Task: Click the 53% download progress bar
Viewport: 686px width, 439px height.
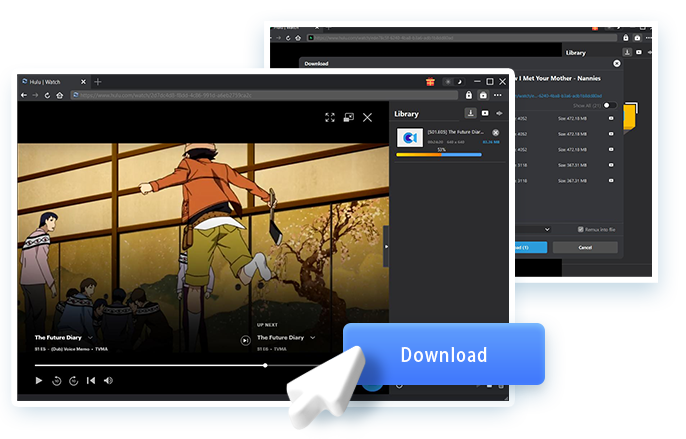Action: (x=439, y=155)
